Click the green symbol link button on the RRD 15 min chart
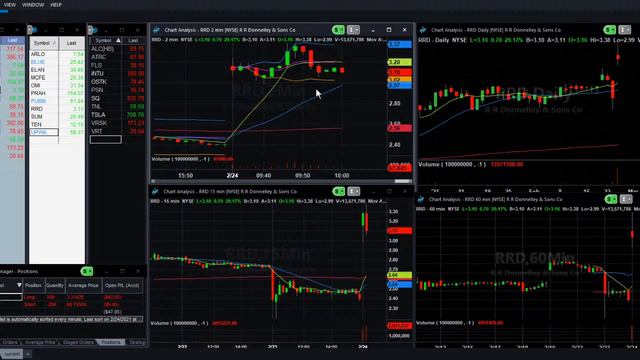The image size is (640, 360). [338, 191]
